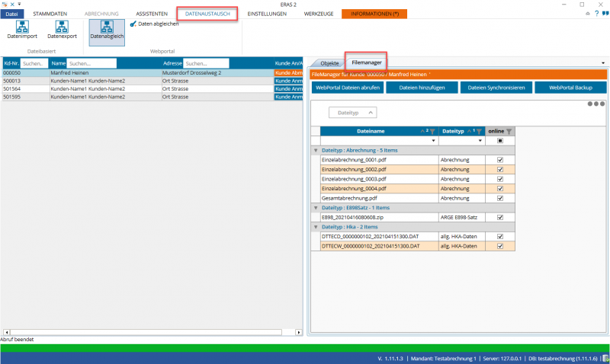Collapse the Dateityp Abrechnung group
Viewport: 610px width, 364px height.
pyautogui.click(x=316, y=150)
